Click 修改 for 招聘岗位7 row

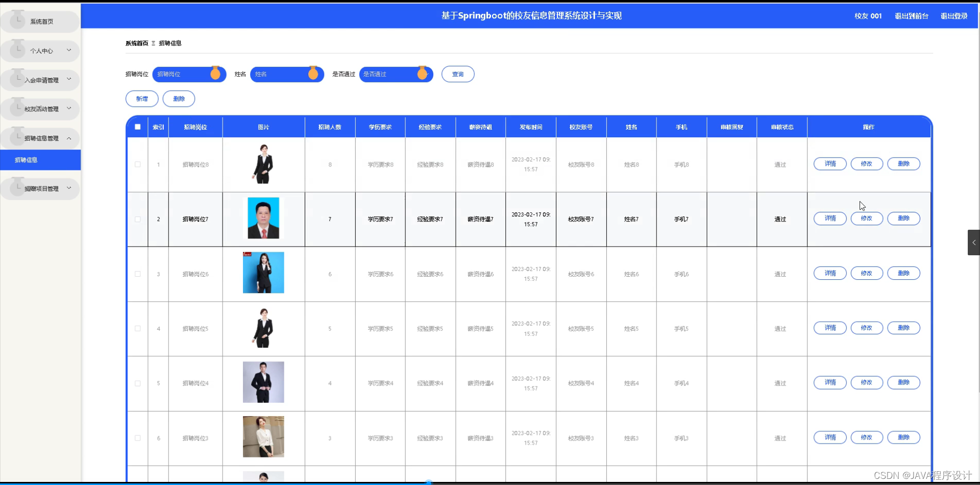pyautogui.click(x=867, y=219)
